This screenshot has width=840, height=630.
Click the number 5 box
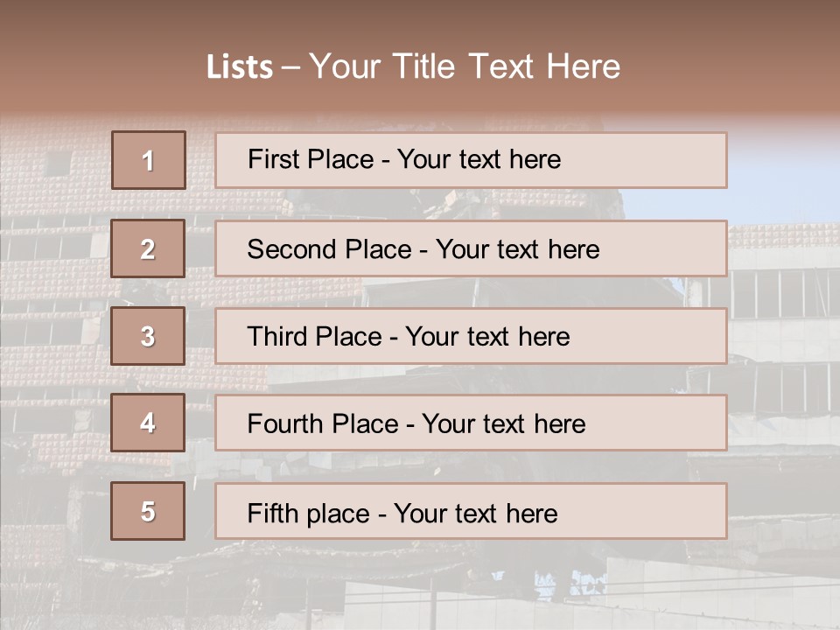click(x=149, y=511)
